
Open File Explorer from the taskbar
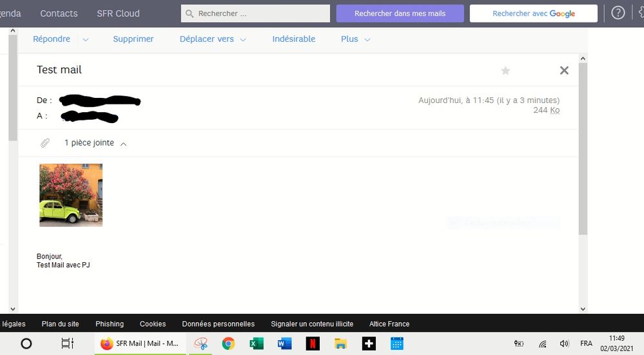340,343
